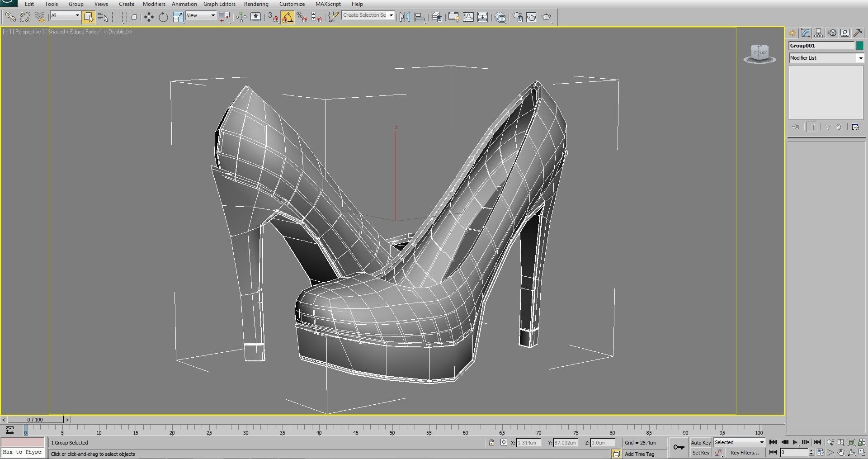Viewport: 868px width, 459px height.
Task: Open the selection filter All dropdown
Action: click(65, 15)
